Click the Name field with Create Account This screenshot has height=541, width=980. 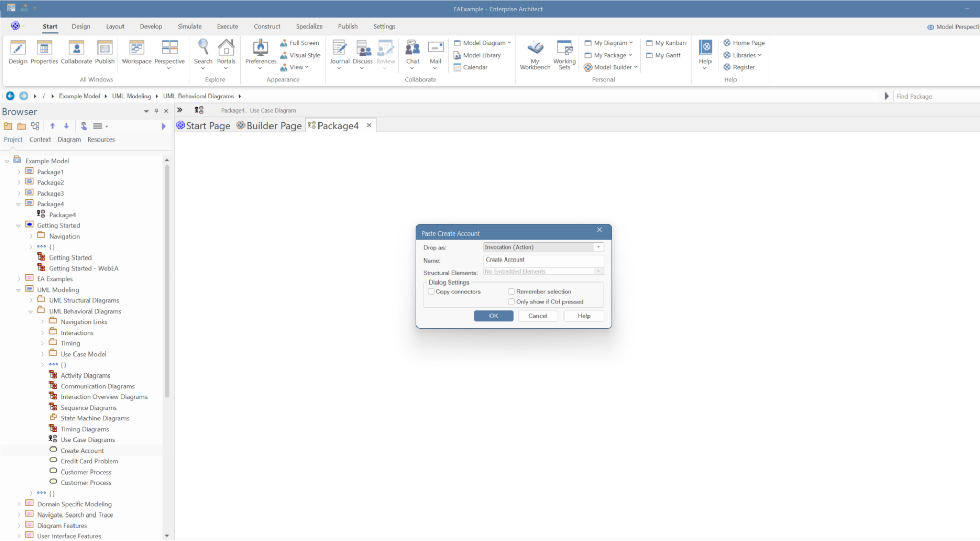(544, 260)
